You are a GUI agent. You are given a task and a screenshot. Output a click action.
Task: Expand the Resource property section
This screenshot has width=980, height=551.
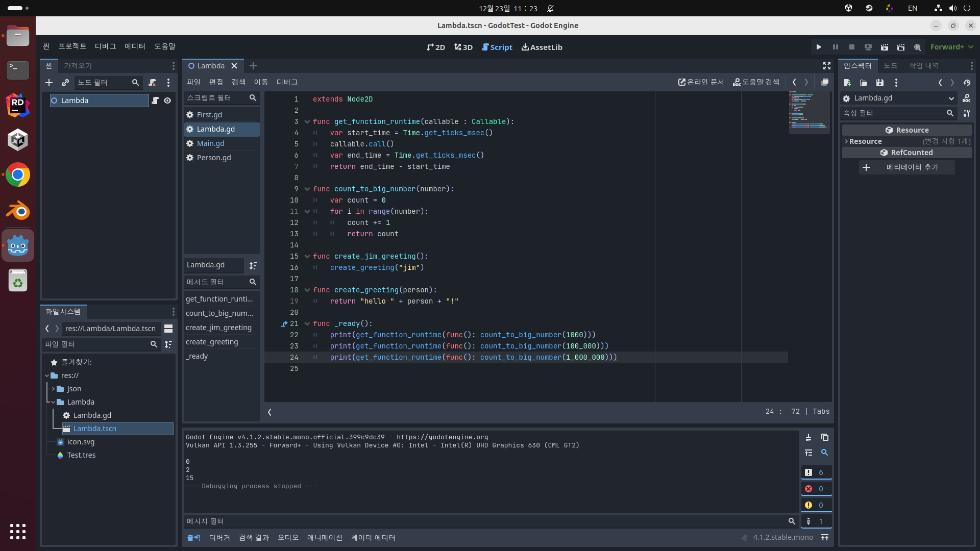point(846,141)
